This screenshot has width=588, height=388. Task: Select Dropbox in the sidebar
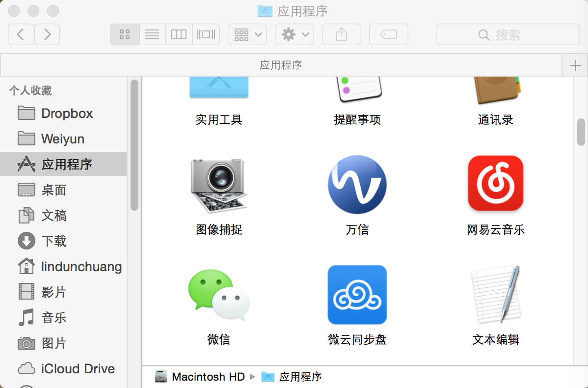[67, 113]
